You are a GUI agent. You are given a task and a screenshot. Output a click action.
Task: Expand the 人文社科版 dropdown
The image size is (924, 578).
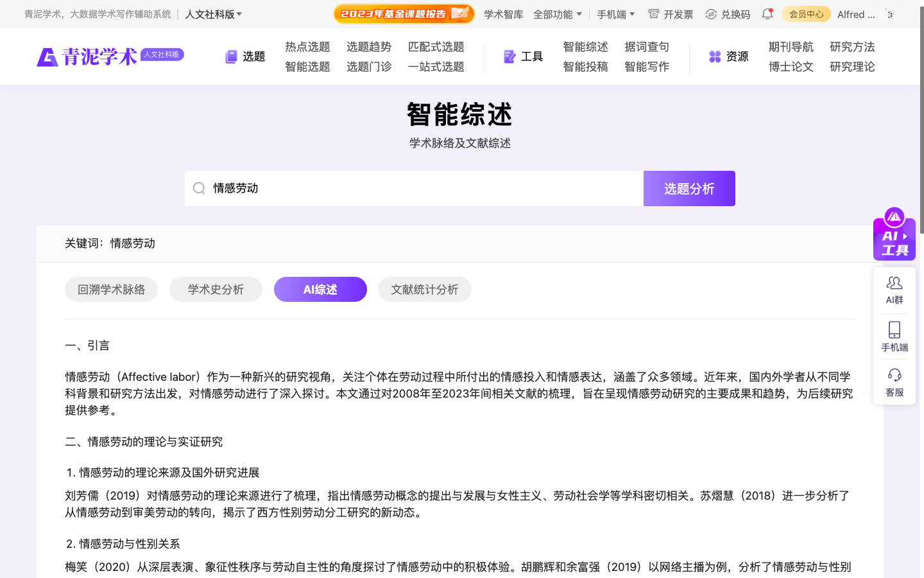pyautogui.click(x=213, y=13)
